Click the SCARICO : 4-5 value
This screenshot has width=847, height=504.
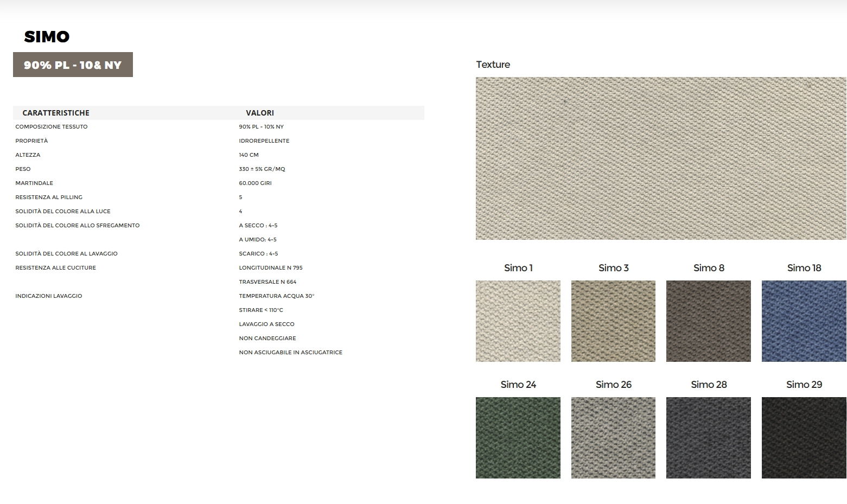[259, 253]
